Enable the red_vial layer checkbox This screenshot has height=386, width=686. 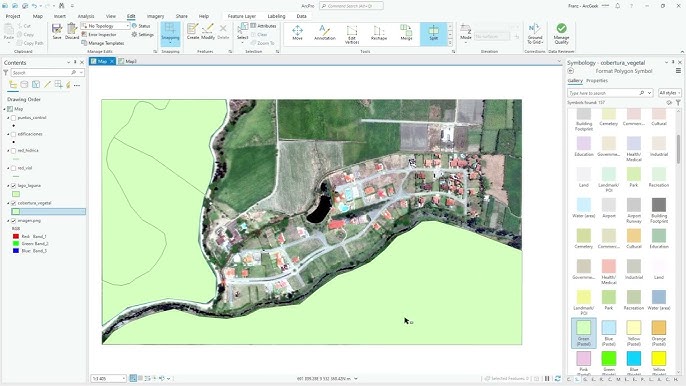click(x=14, y=168)
